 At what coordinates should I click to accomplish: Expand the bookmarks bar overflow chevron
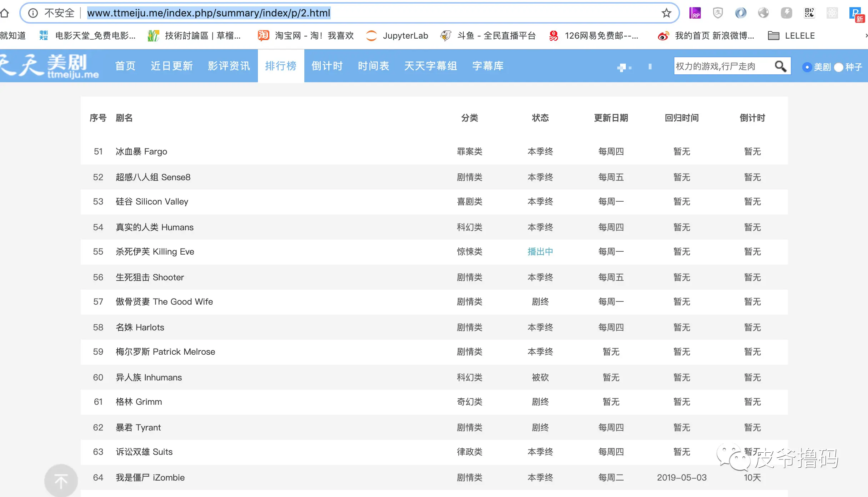point(866,36)
